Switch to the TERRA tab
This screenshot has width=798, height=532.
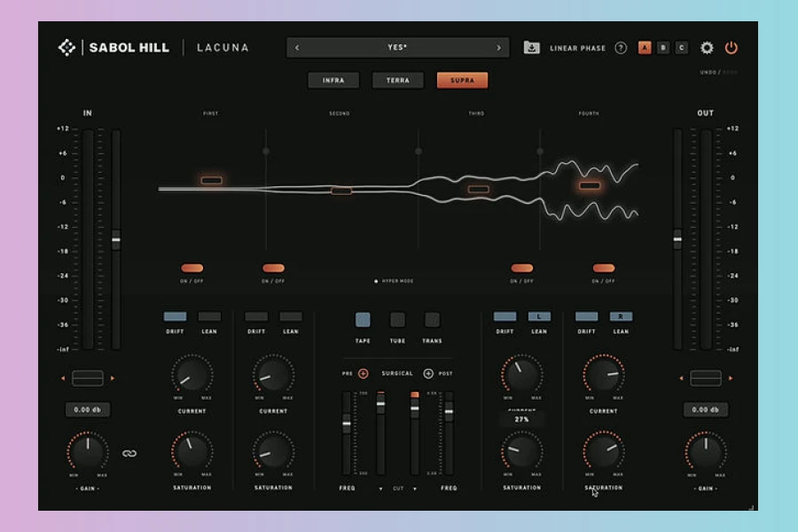(x=398, y=81)
